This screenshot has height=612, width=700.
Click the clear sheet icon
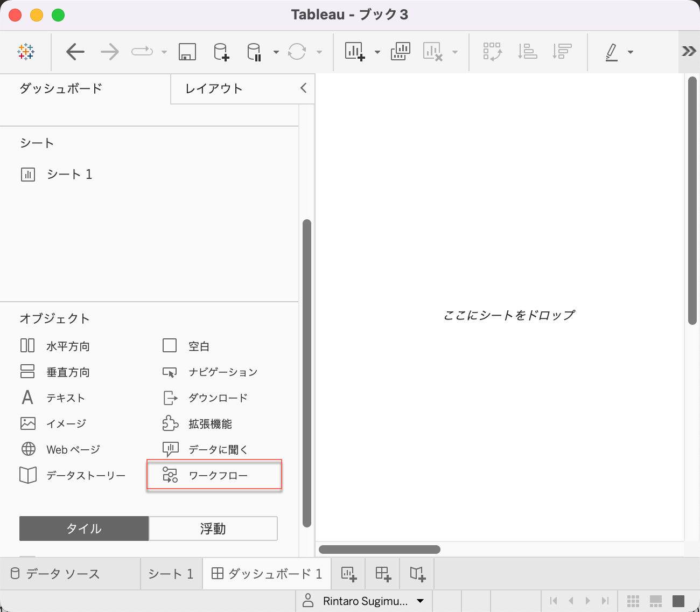click(x=433, y=52)
